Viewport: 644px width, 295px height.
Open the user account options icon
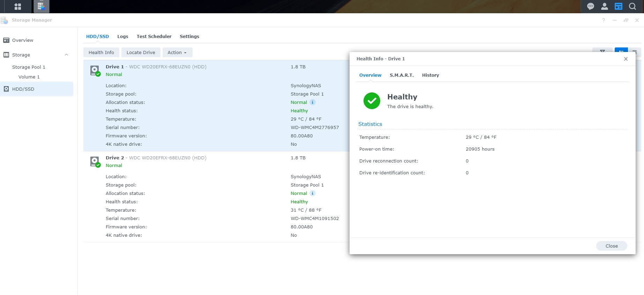(x=605, y=6)
